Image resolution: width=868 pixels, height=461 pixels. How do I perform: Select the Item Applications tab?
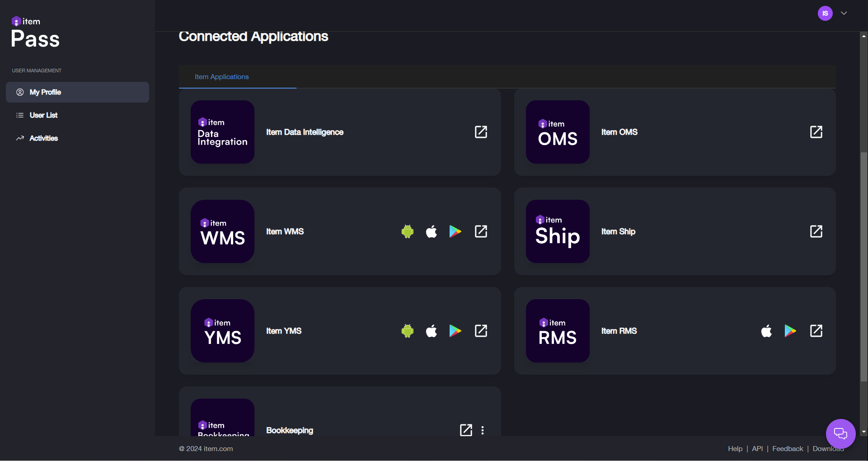pyautogui.click(x=222, y=77)
